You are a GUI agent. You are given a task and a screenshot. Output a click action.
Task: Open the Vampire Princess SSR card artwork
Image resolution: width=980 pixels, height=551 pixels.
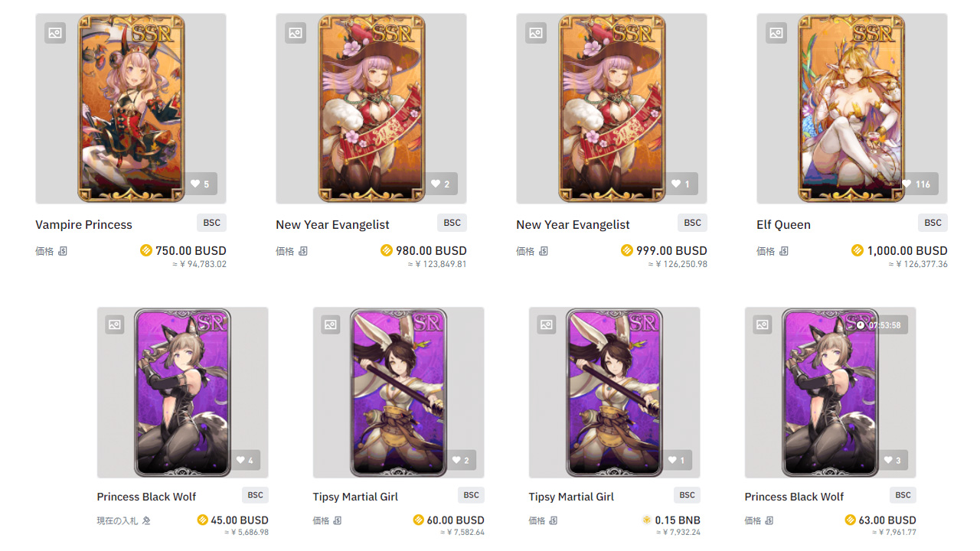pyautogui.click(x=130, y=107)
